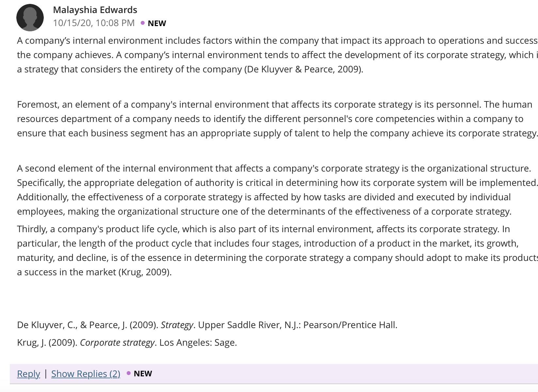Click the opening paragraph about internal environment
The height and width of the screenshot is (392, 538).
coord(277,55)
